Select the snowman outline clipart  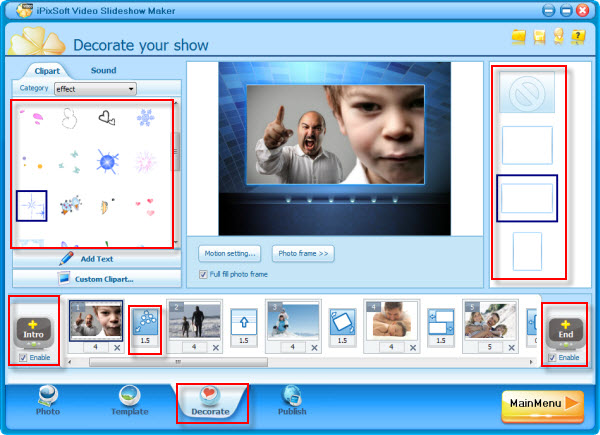tap(69, 118)
